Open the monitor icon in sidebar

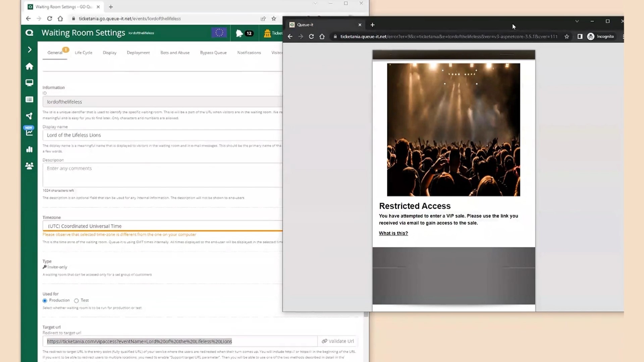tap(30, 83)
